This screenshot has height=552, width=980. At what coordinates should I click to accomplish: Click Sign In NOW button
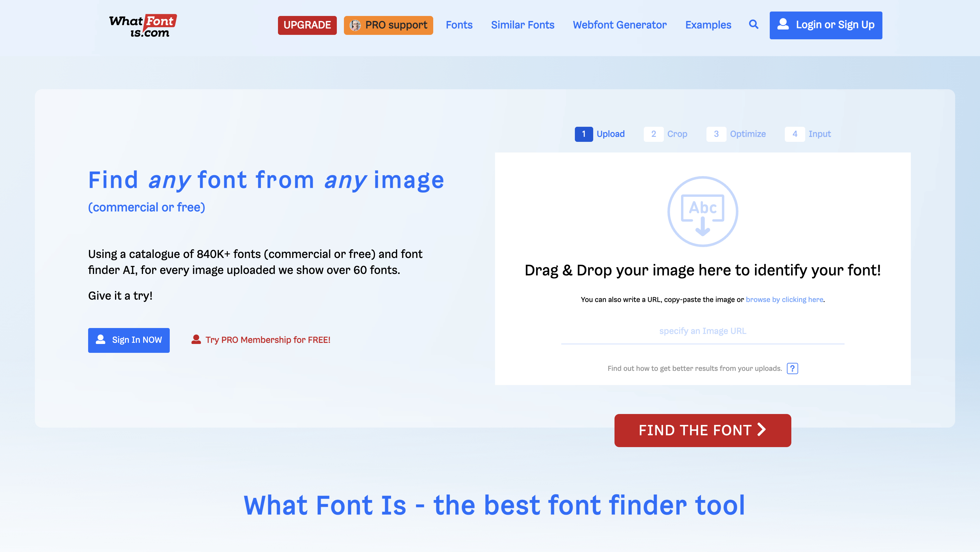point(129,340)
